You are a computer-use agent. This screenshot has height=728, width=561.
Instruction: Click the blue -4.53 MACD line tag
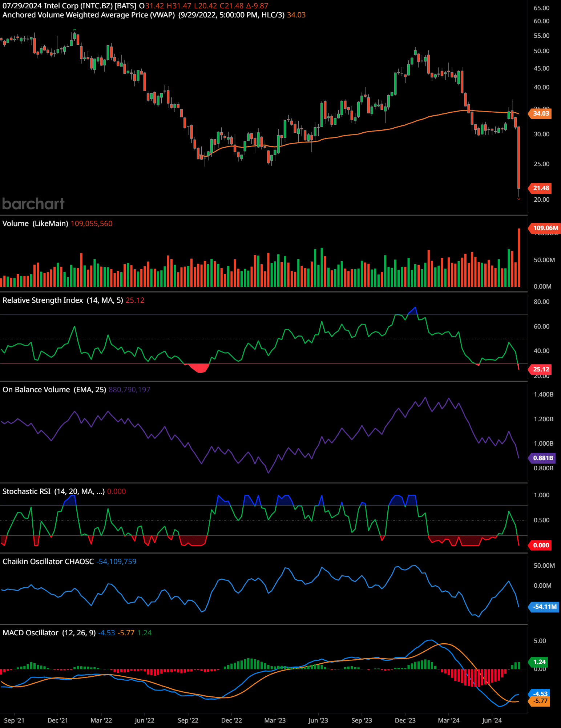[540, 694]
